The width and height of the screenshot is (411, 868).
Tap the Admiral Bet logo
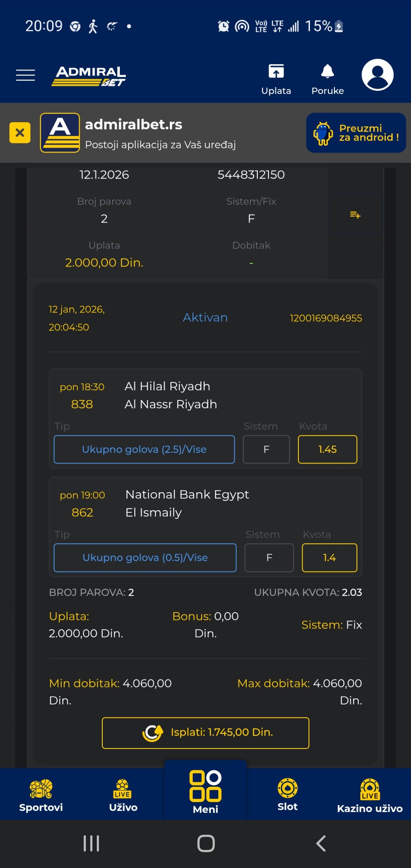click(89, 76)
